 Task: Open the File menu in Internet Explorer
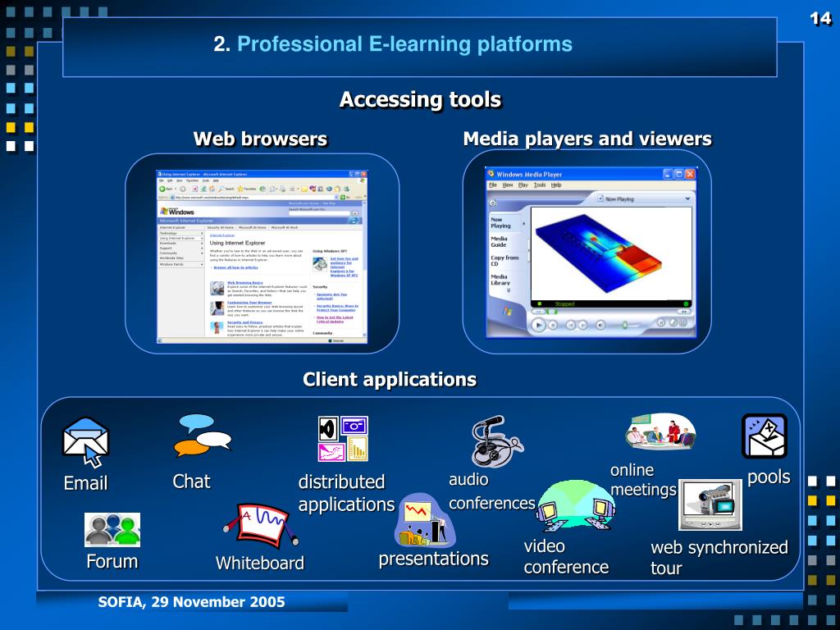pyautogui.click(x=162, y=180)
